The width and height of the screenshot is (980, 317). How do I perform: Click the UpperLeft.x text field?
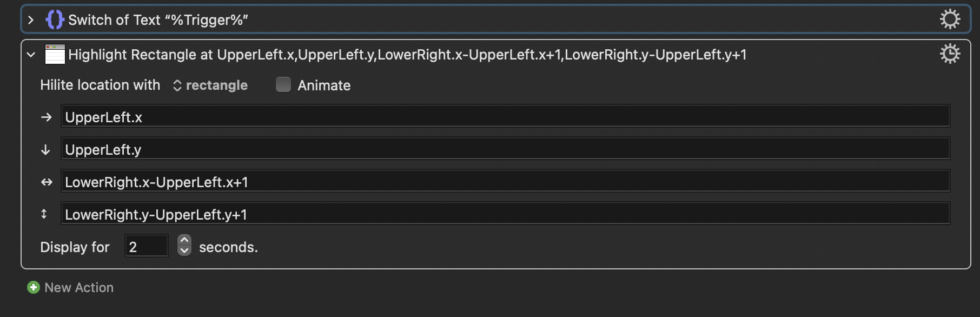tap(505, 116)
